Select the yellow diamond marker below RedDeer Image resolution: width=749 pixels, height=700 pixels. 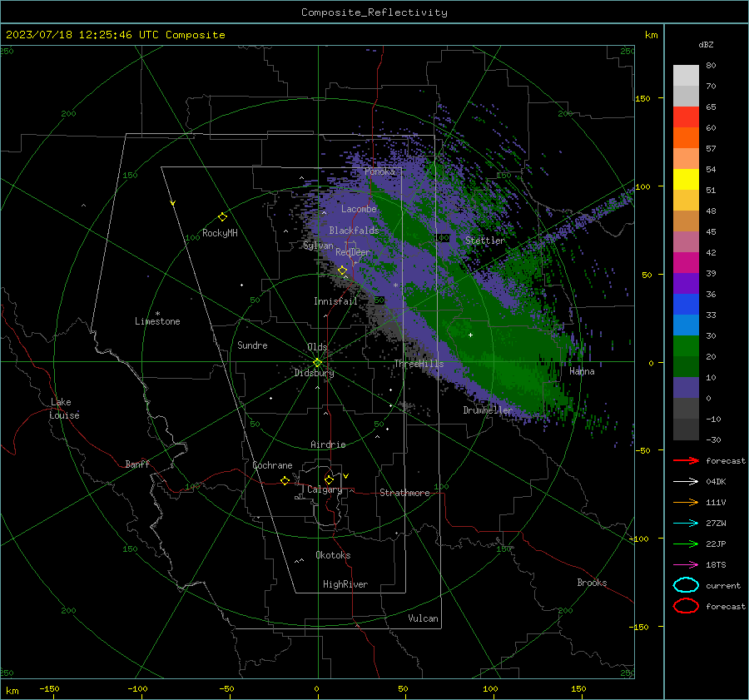(x=342, y=271)
